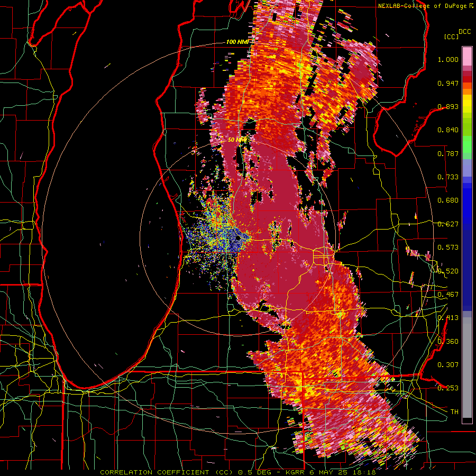The width and height of the screenshot is (476, 476).
Task: Click the "50 NMI" range ring label
Action: [237, 140]
